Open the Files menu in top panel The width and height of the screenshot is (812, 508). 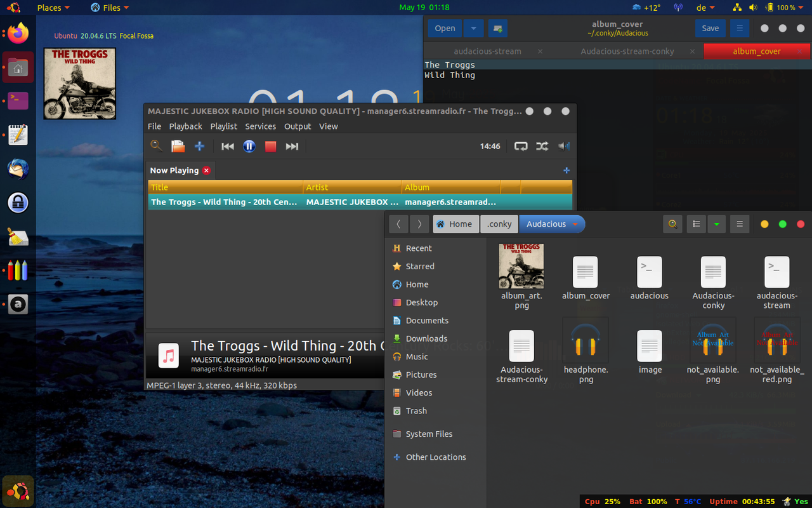coord(110,8)
